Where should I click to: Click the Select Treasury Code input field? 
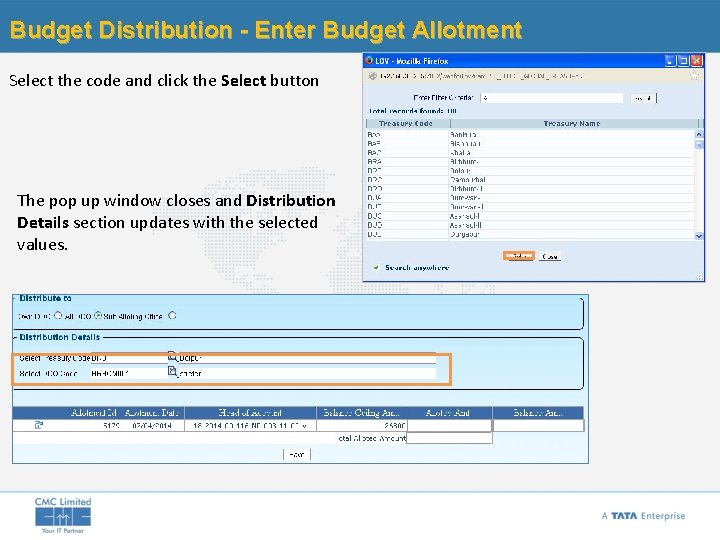click(x=129, y=358)
